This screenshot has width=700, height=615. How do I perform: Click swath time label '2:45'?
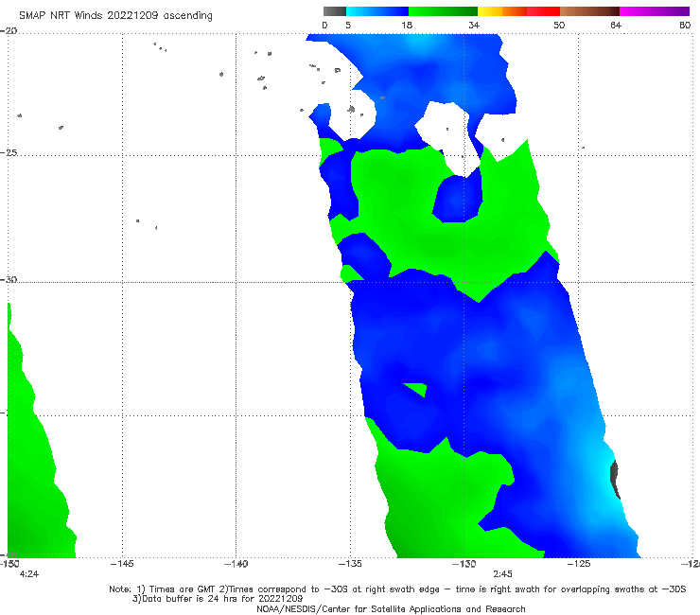(x=502, y=574)
